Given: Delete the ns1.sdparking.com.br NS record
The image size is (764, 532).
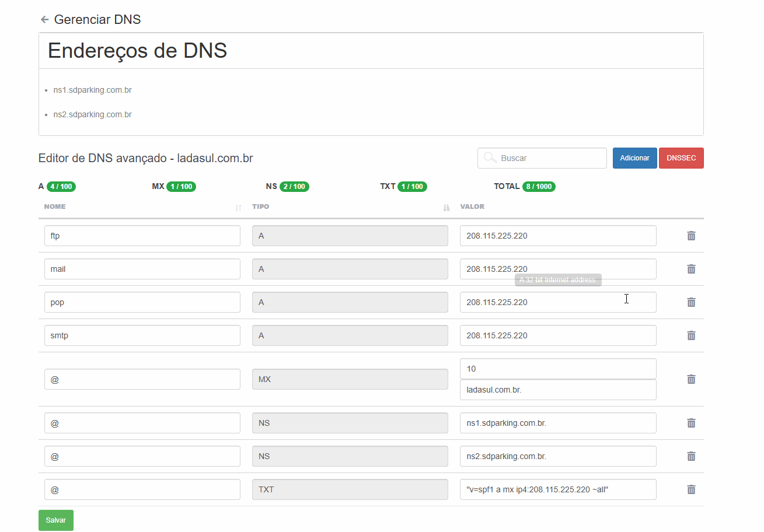Looking at the screenshot, I should [x=691, y=423].
